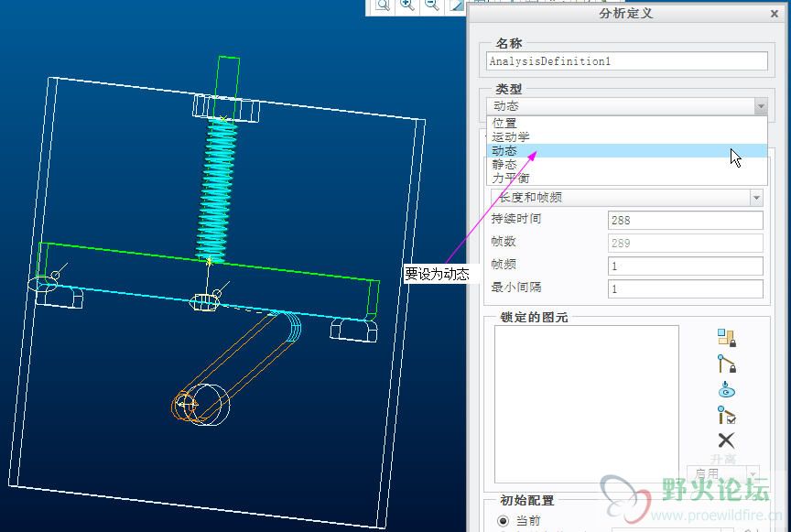Click the lock connection icon

click(x=727, y=364)
